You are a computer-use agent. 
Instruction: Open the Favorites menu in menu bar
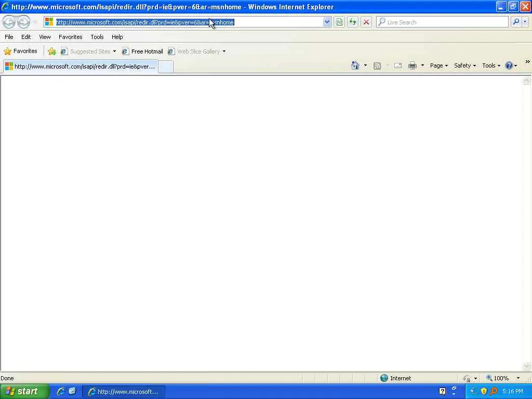pyautogui.click(x=71, y=37)
